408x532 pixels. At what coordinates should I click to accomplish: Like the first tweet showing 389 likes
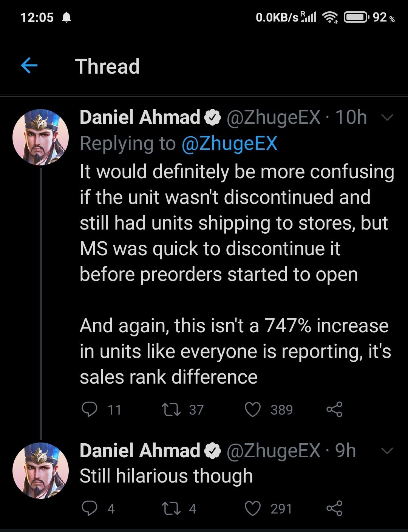tap(253, 409)
